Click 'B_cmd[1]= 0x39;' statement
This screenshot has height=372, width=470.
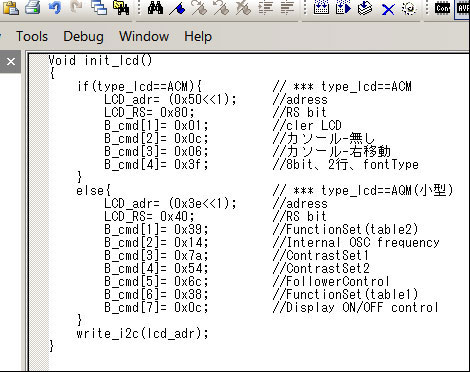156,230
